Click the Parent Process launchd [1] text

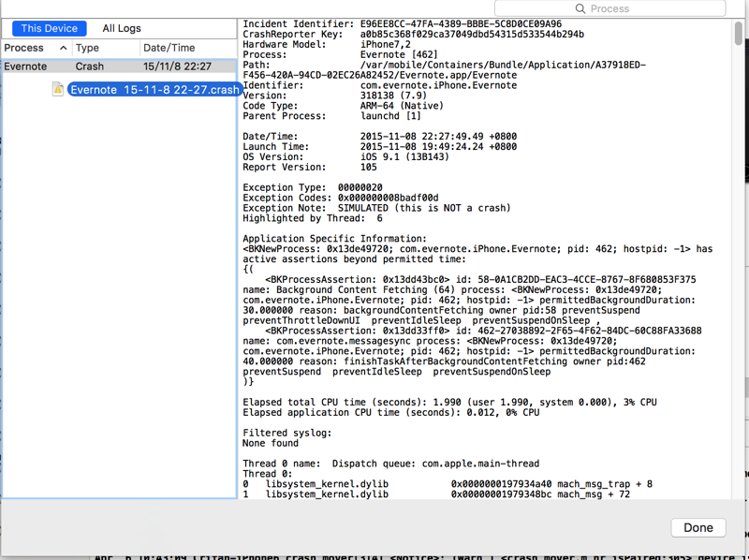331,116
